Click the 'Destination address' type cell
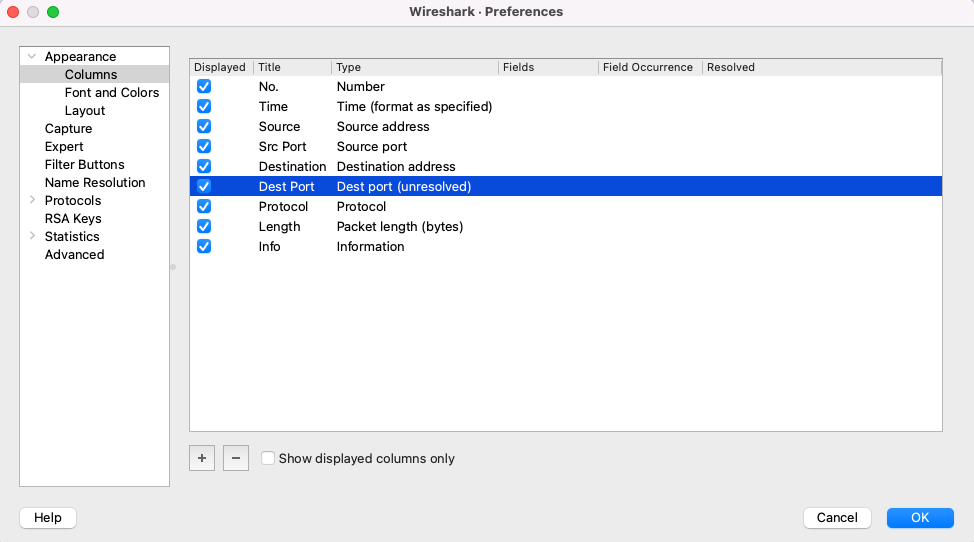Screen dimensions: 974x542 point(396,166)
